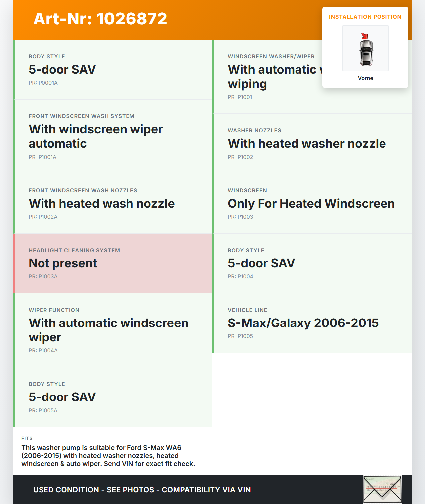
Task: Click 'With windscreen wiper automatic' spec
Action: click(96, 136)
